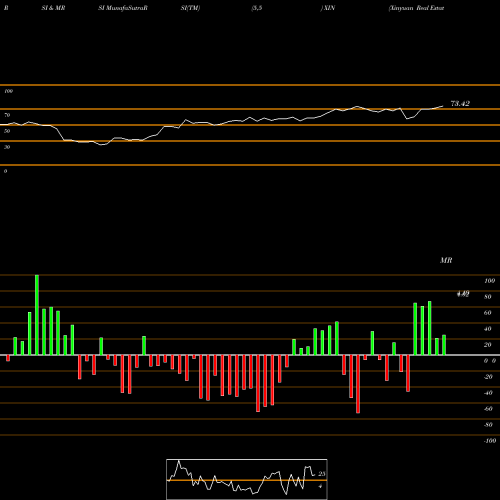Click the '23' value in the mini chart
The width and height of the screenshot is (500, 500).
(x=322, y=474)
